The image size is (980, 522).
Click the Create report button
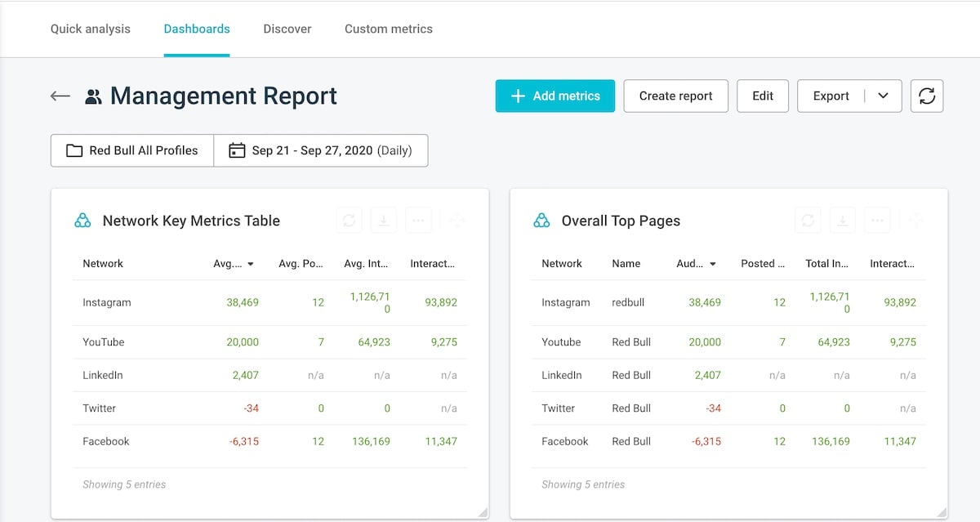[675, 96]
